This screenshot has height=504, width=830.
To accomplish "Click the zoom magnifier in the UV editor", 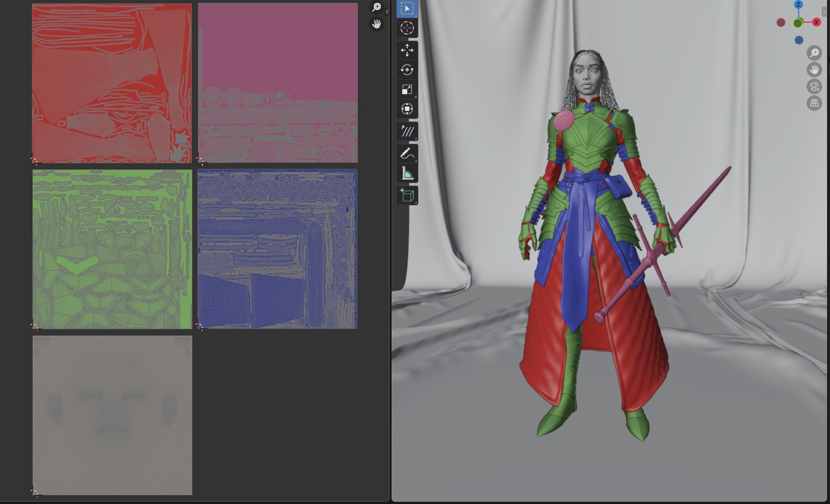I will point(377,7).
